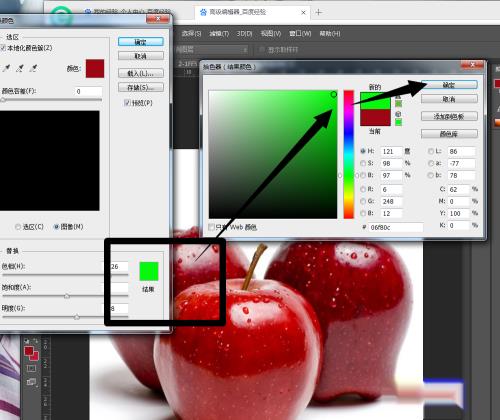Click 取消 in the color picker dialog
The width and height of the screenshot is (500, 420).
coord(449,99)
